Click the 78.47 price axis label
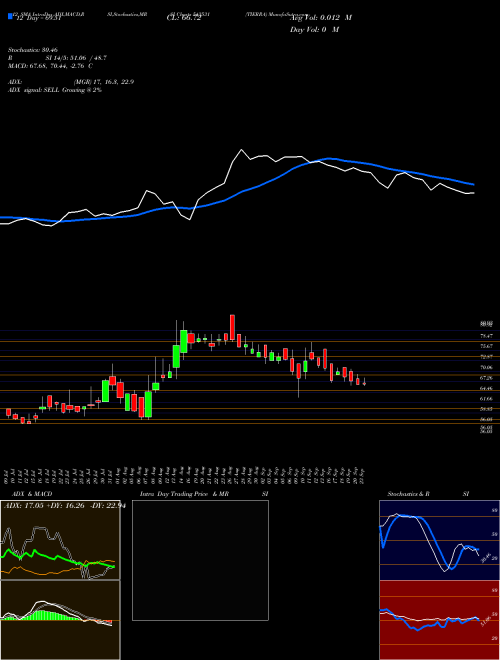This screenshot has height=660, width=500. pos(487,336)
